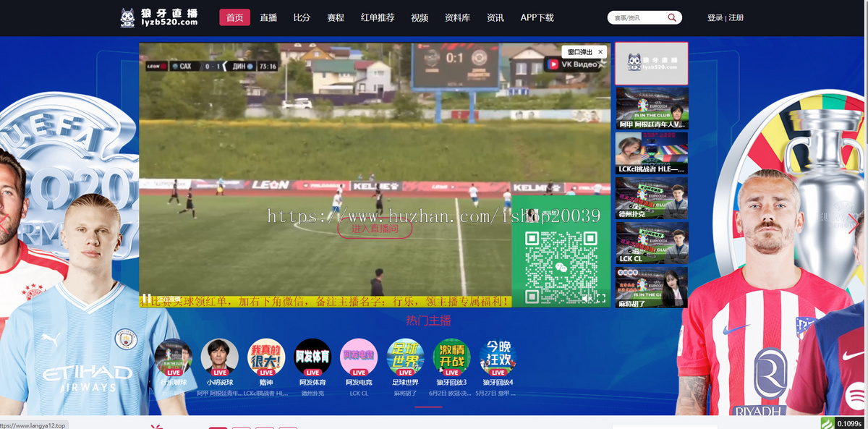Click the scrolling 领红单 announcement banner

(325, 301)
